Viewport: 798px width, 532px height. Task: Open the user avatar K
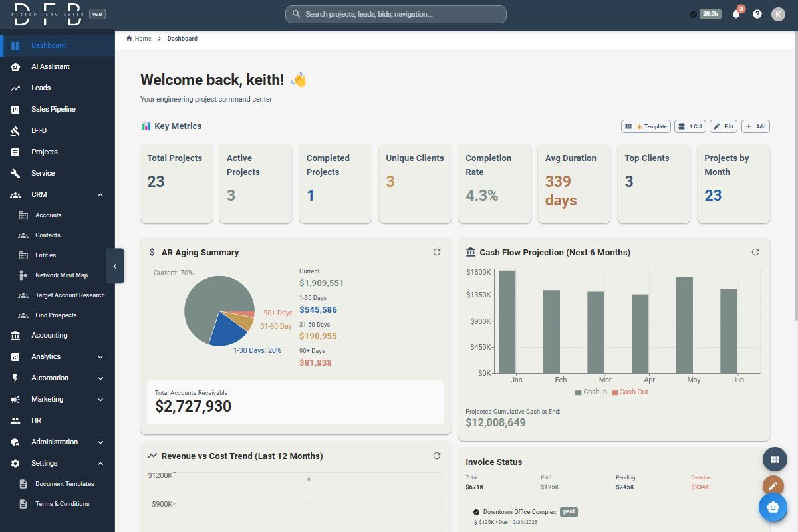point(778,14)
